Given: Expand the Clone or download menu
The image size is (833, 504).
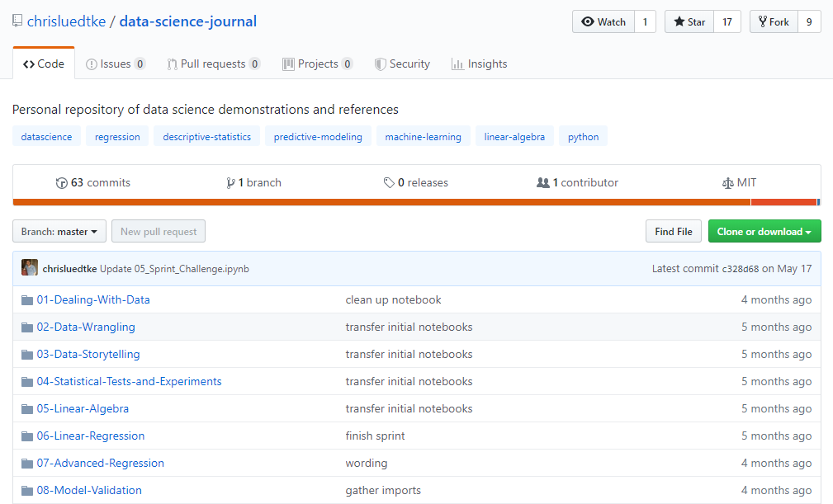Looking at the screenshot, I should (764, 232).
